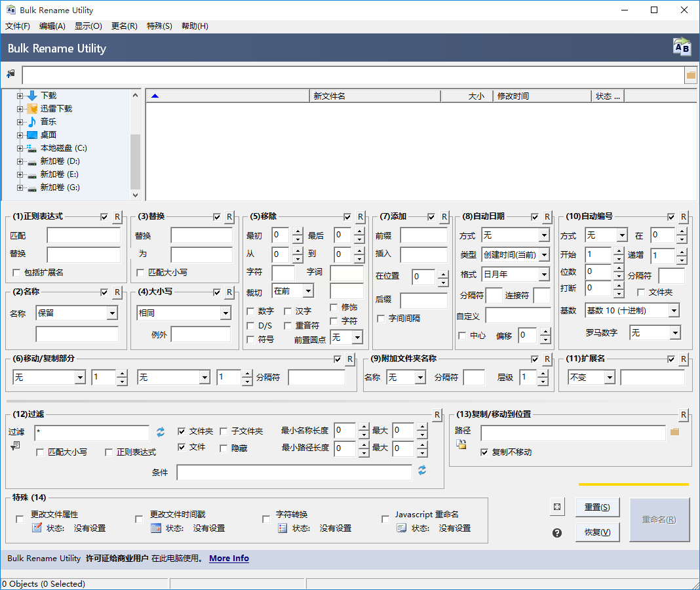Click the expand panel icon left of 重置
Screen dimensions: 700x590
coord(557,507)
